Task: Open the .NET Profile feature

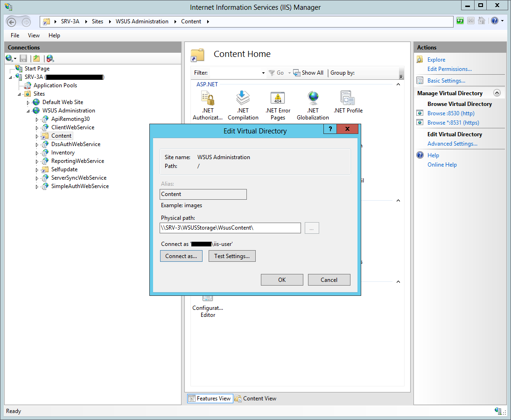Action: (348, 100)
